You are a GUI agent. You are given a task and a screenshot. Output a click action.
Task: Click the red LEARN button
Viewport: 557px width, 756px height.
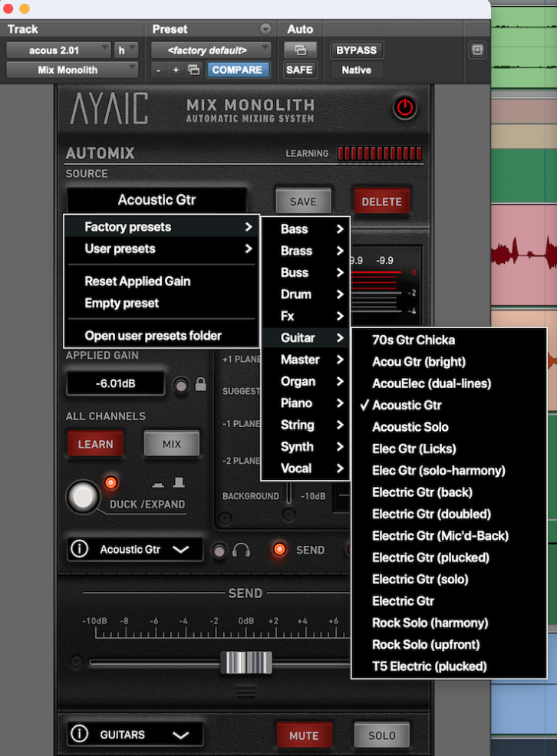95,444
